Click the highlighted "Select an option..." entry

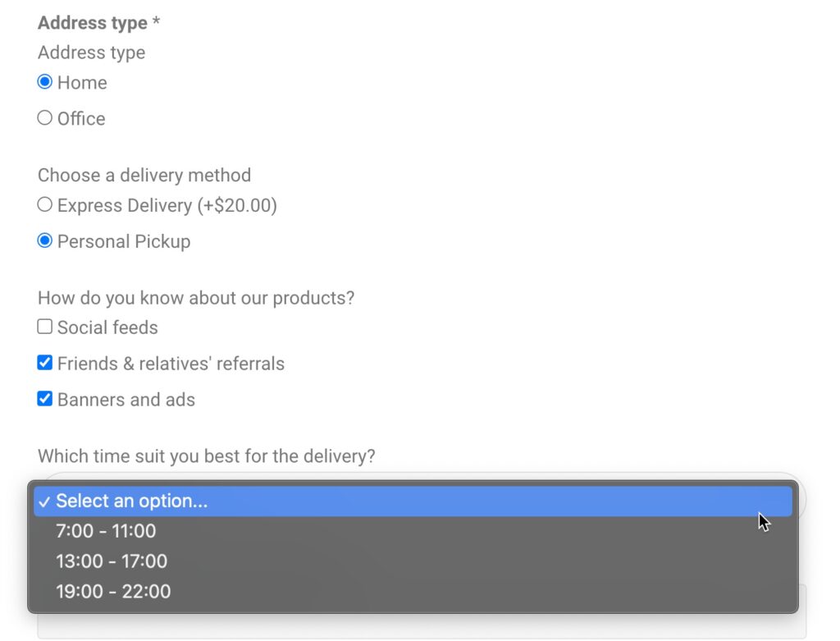[131, 501]
